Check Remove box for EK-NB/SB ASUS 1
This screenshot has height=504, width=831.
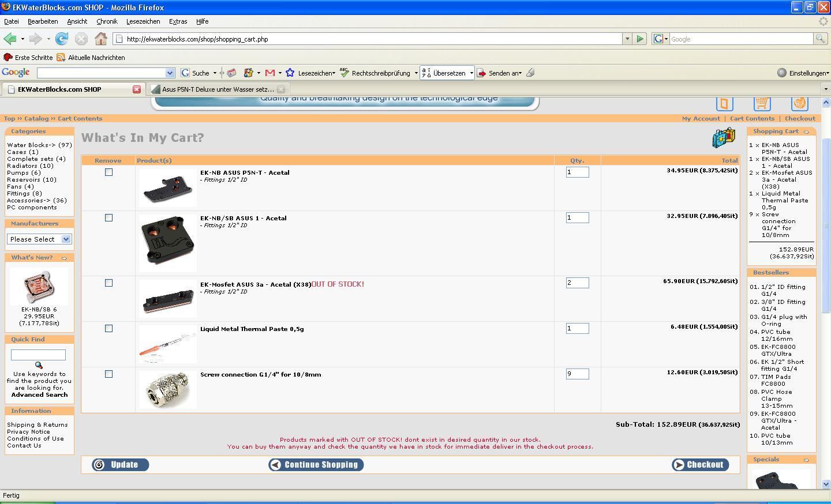point(108,218)
